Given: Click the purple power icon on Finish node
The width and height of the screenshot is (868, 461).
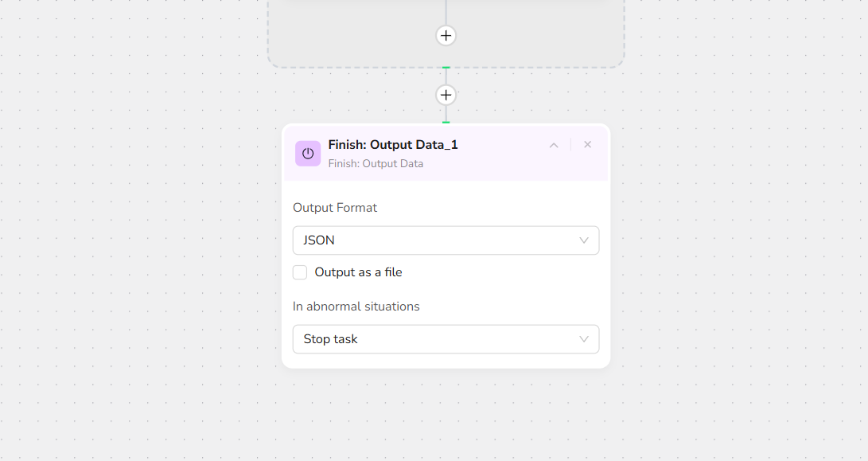Looking at the screenshot, I should [308, 154].
